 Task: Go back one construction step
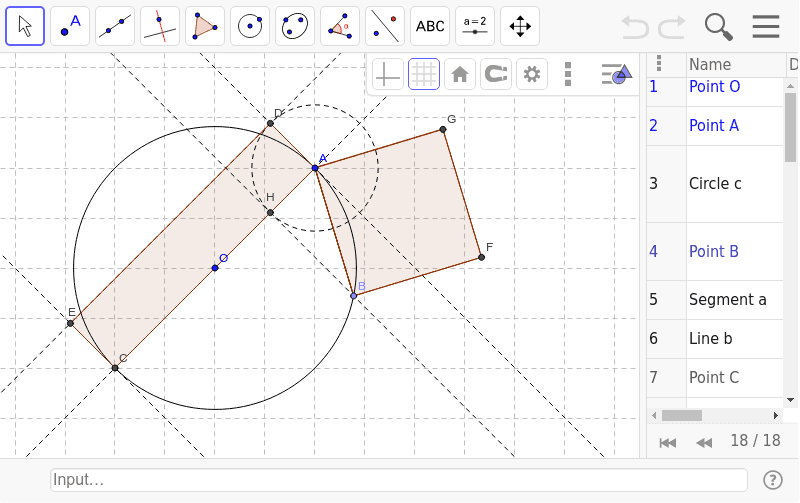pyautogui.click(x=705, y=443)
